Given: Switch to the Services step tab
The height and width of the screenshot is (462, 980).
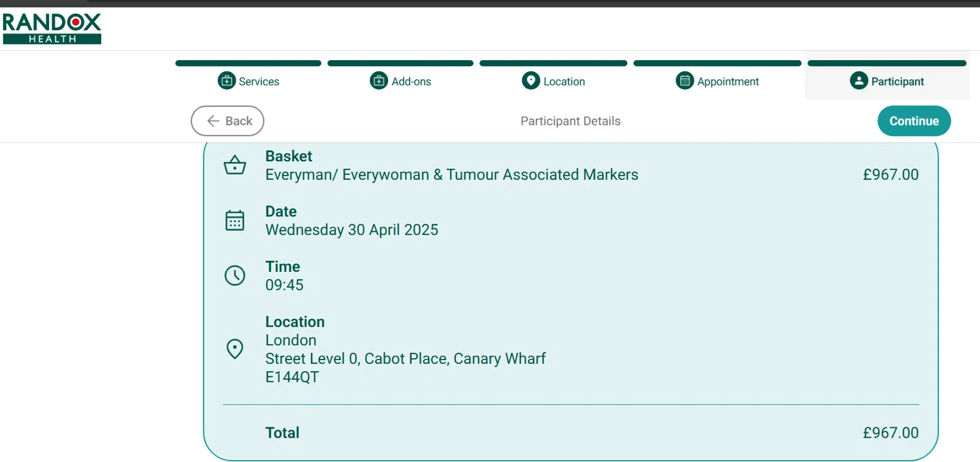Looking at the screenshot, I should coord(259,82).
